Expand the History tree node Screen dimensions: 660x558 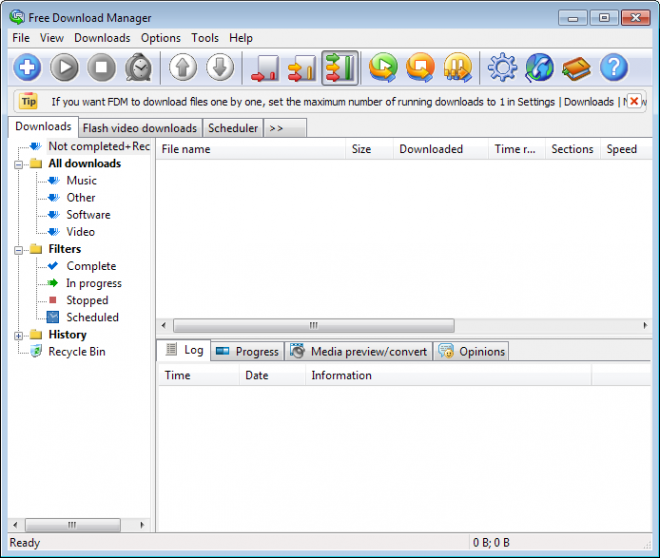pos(18,335)
